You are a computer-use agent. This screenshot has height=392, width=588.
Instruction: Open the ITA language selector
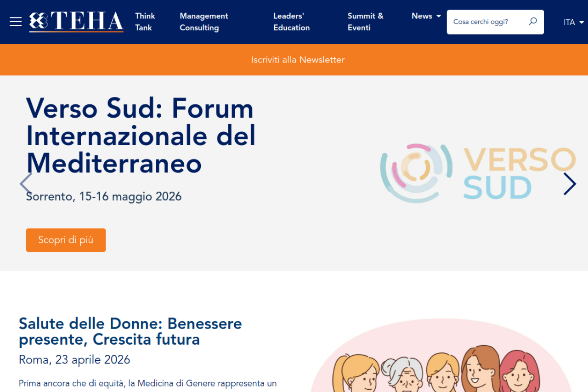point(573,22)
